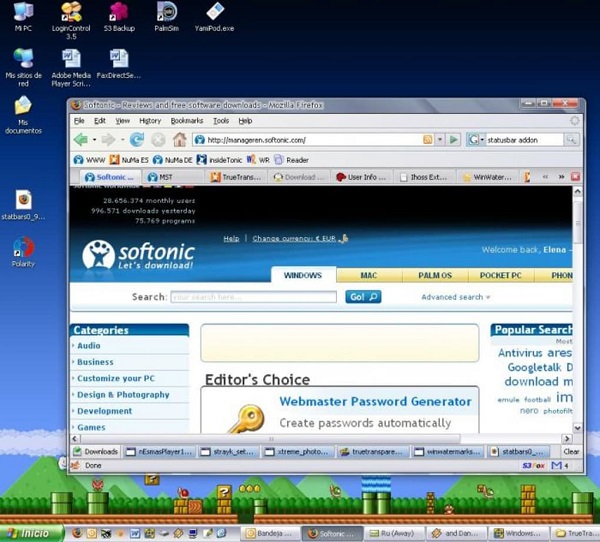Open the Webmaster Password Generator link
Screen dimensions: 600x542
tap(374, 402)
